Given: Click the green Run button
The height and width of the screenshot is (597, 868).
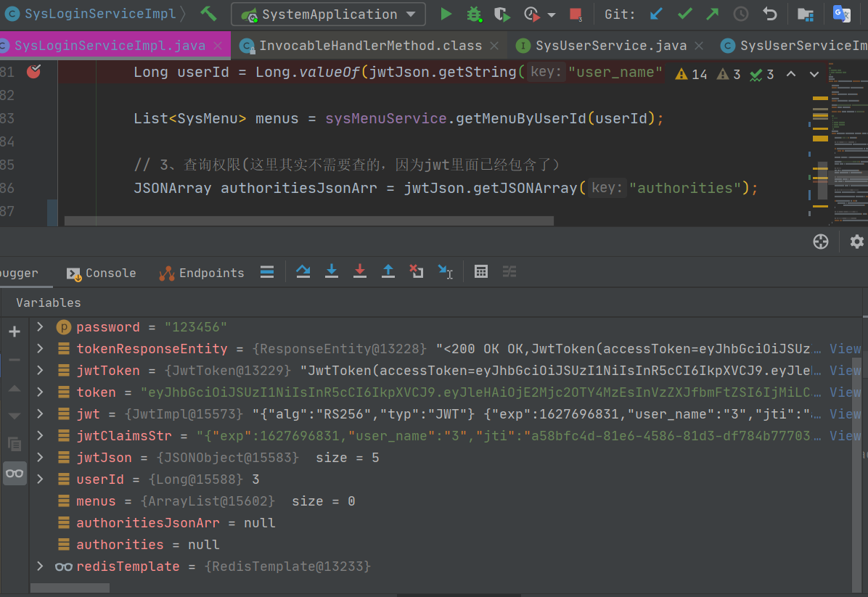Looking at the screenshot, I should click(446, 14).
